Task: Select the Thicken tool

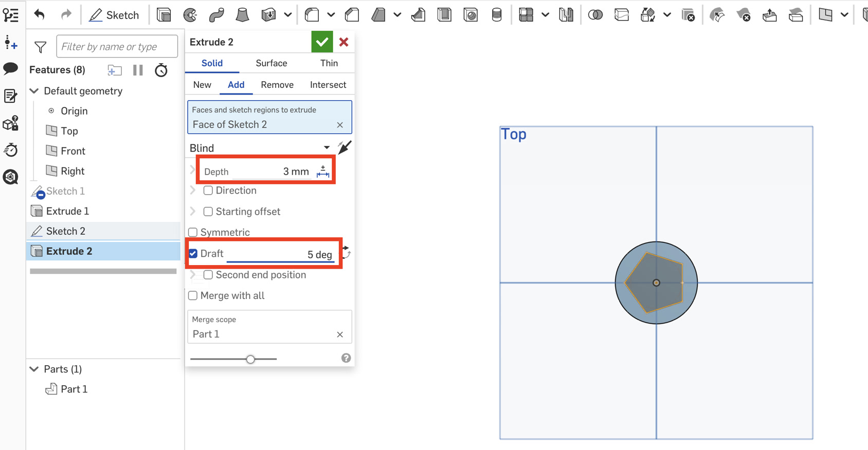Action: pos(268,15)
